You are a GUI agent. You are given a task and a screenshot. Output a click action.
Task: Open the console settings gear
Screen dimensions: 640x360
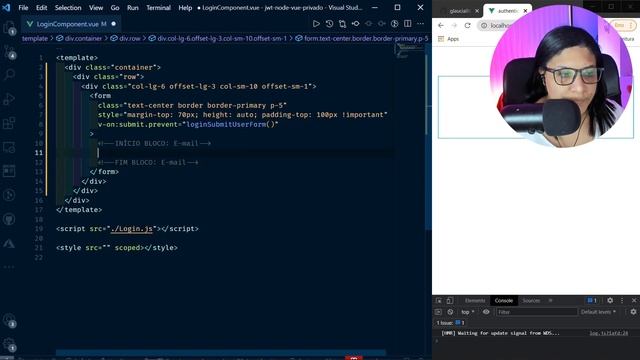pos(633,312)
